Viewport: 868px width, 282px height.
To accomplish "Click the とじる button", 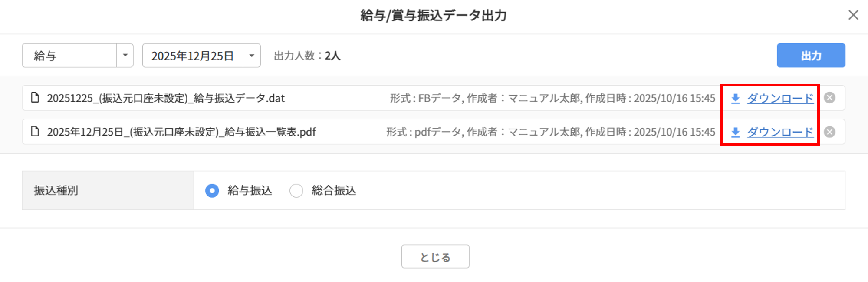I will (x=435, y=257).
